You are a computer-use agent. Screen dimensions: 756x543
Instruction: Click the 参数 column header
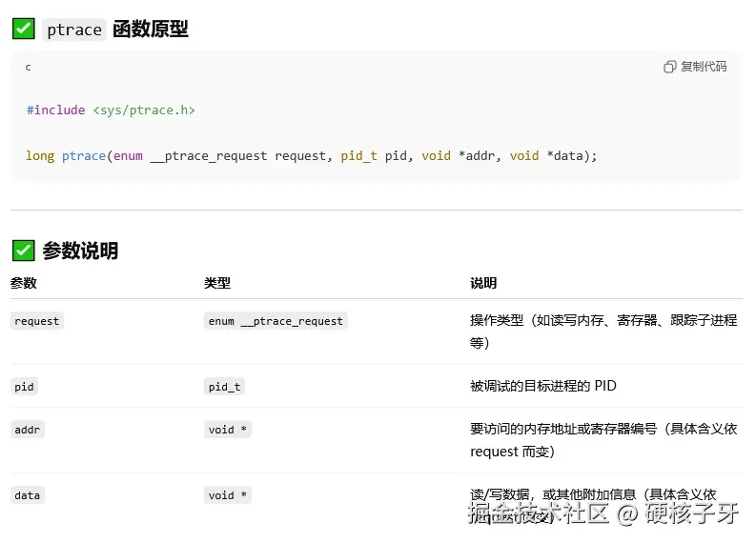(x=24, y=283)
